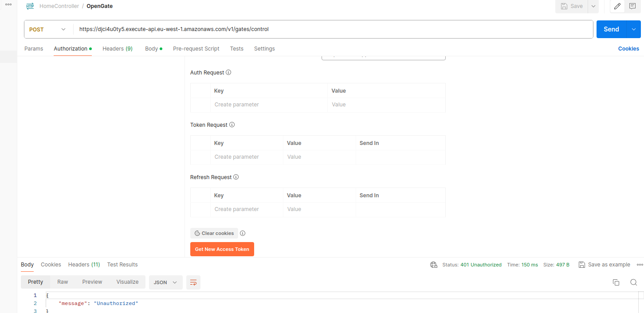This screenshot has height=313, width=644.
Task: Open the Cookies link
Action: 628,49
